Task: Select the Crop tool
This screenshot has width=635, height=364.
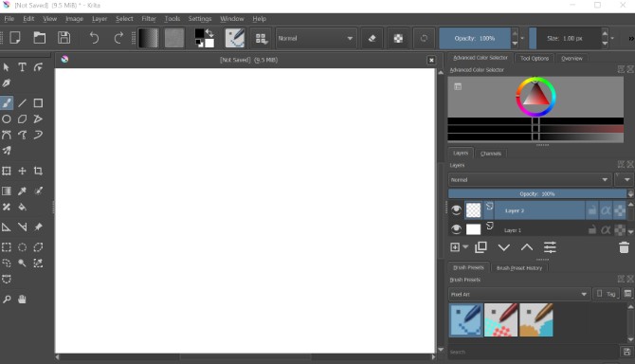Action: (x=38, y=171)
